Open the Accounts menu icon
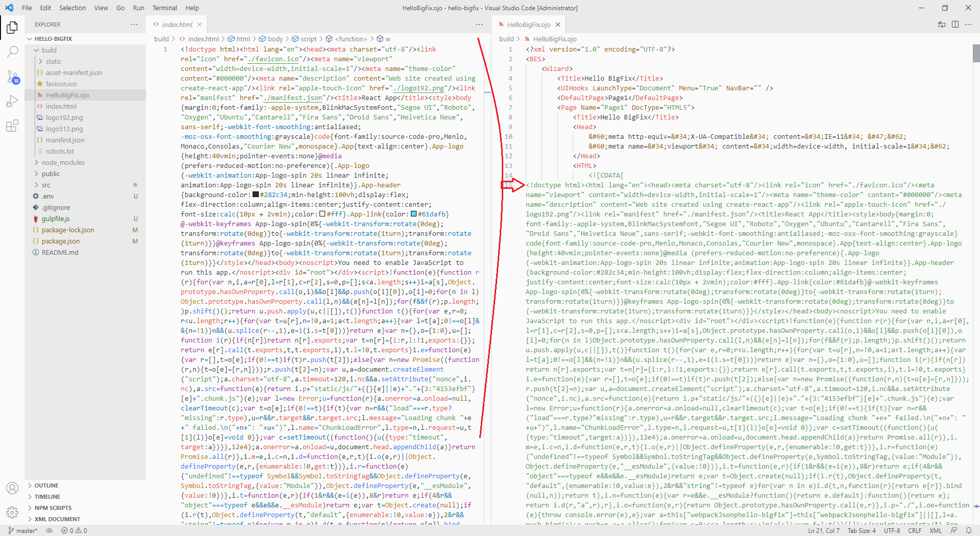980x536 pixels. pos(12,488)
